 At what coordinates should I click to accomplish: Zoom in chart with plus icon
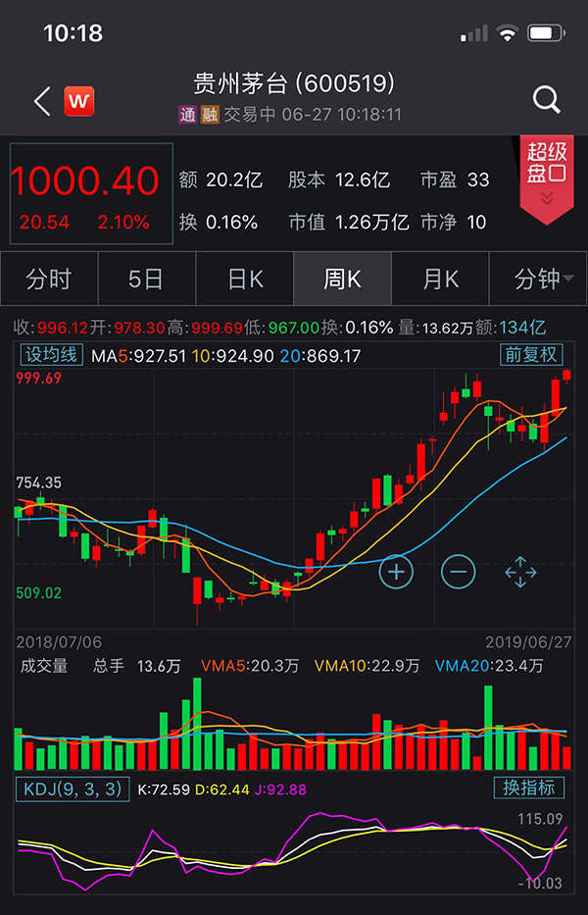pyautogui.click(x=396, y=571)
